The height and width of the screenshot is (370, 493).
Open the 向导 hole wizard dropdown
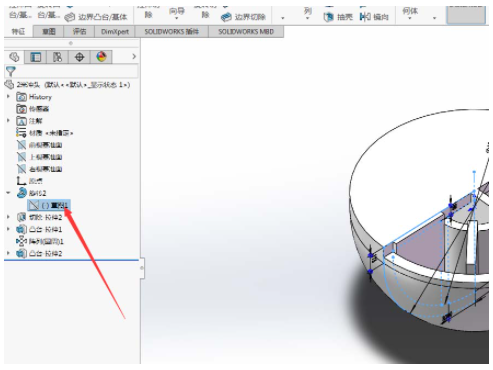pyautogui.click(x=177, y=19)
